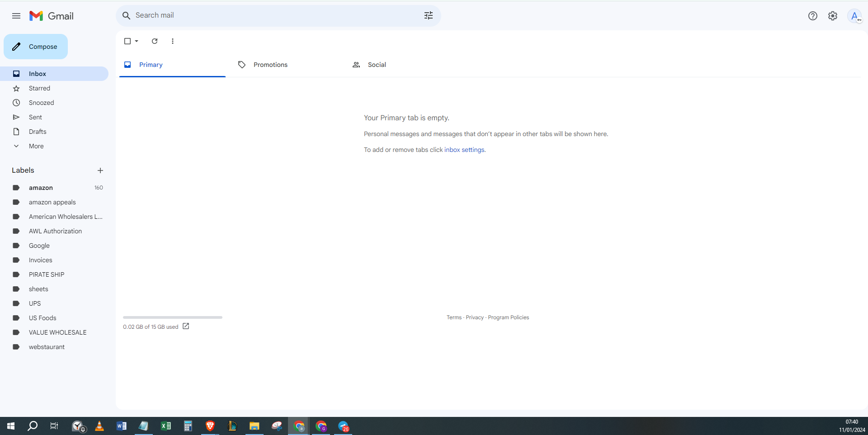Screen dimensions: 868x435
Task: Click the Gmail logo
Action: [52, 16]
